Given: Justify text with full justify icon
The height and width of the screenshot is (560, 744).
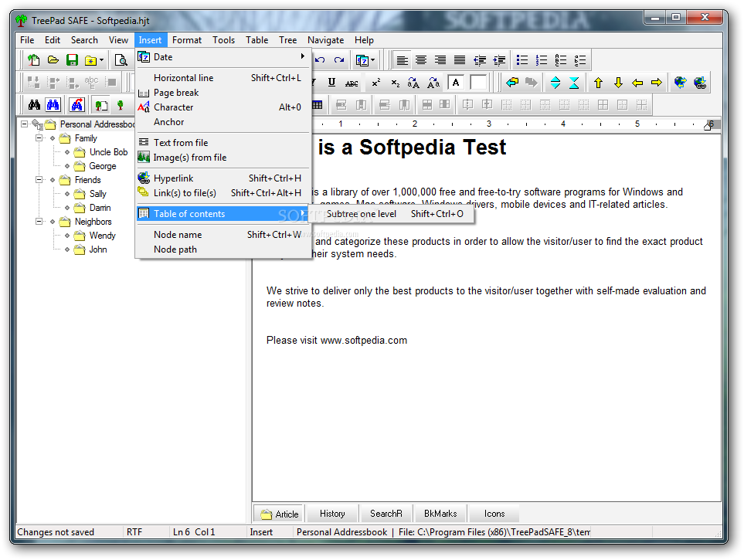Looking at the screenshot, I should [x=460, y=60].
